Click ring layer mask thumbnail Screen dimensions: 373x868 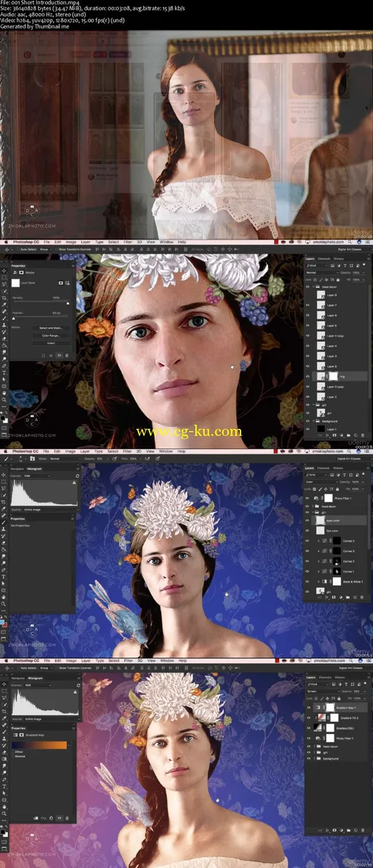pyautogui.click(x=333, y=376)
